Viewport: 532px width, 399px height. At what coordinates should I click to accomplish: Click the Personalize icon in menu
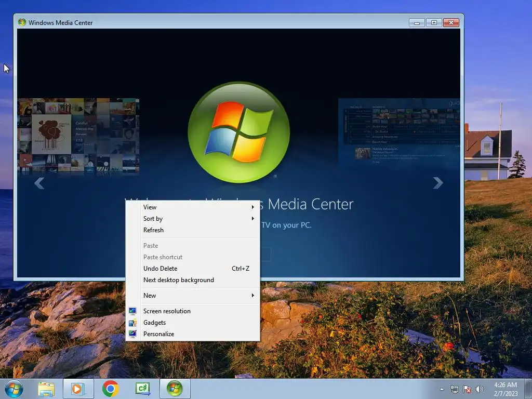point(132,334)
